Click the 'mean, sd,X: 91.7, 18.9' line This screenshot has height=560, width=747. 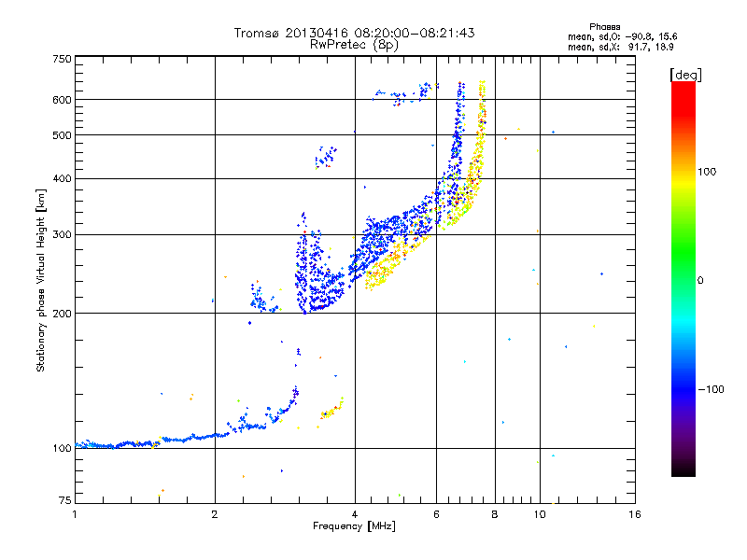[620, 48]
